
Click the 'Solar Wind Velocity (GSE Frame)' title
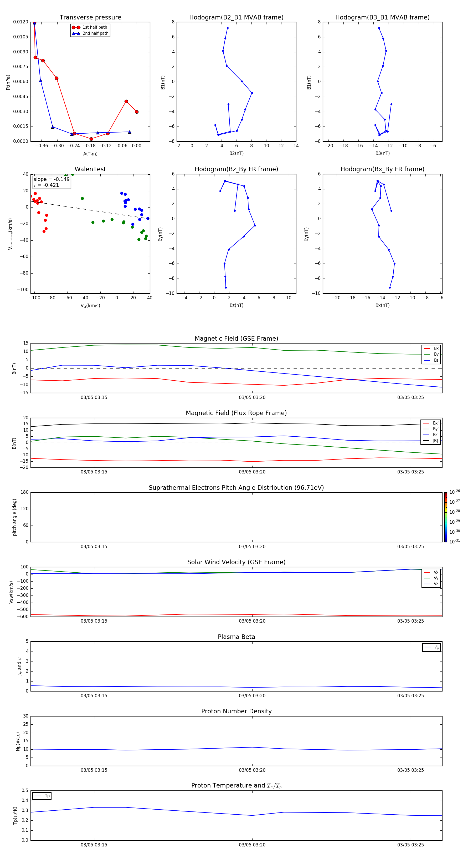click(236, 562)
